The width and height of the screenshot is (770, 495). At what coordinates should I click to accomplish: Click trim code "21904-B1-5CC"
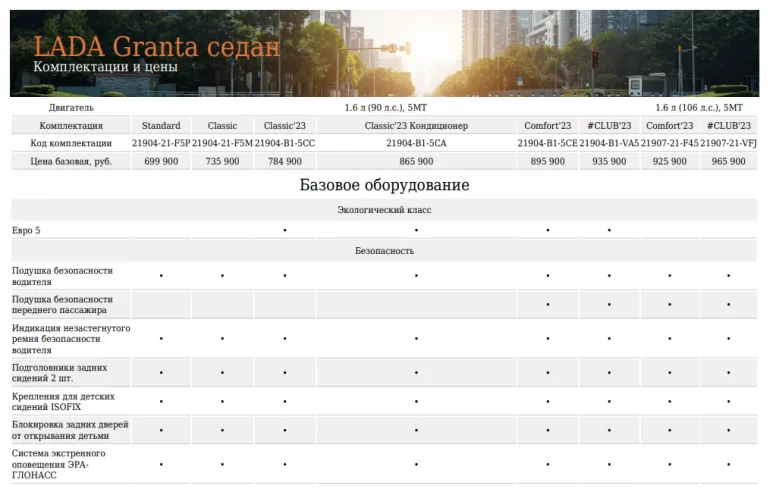285,143
